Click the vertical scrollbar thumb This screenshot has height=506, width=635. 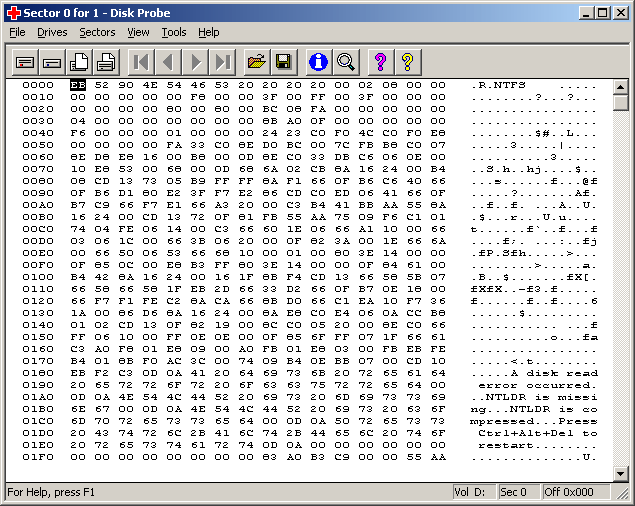tap(620, 102)
